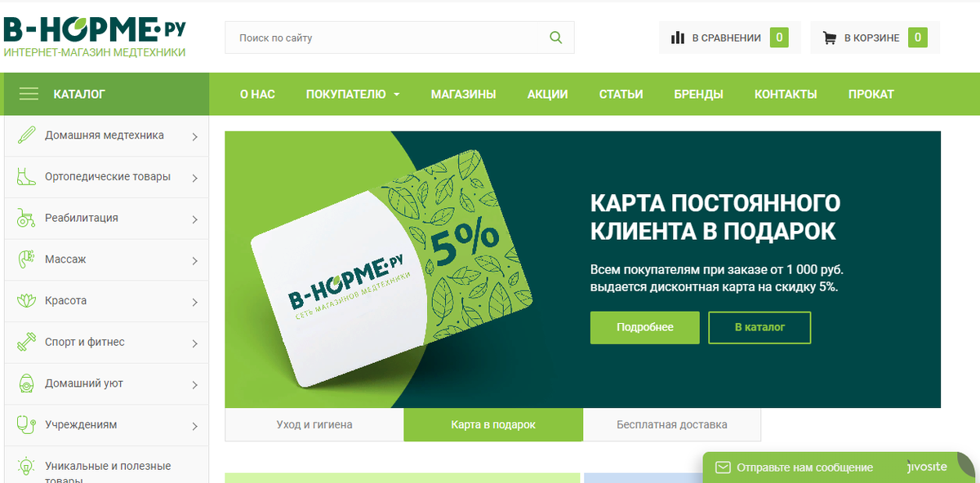This screenshot has width=980, height=483.
Task: Select the Домашняя медтехника thermometer icon
Action: tap(25, 135)
